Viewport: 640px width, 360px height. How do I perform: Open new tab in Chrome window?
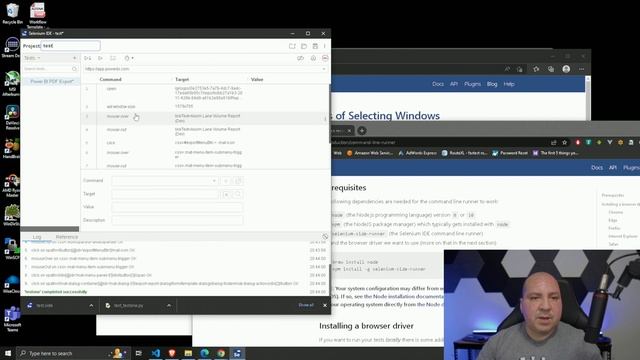tap(362, 131)
